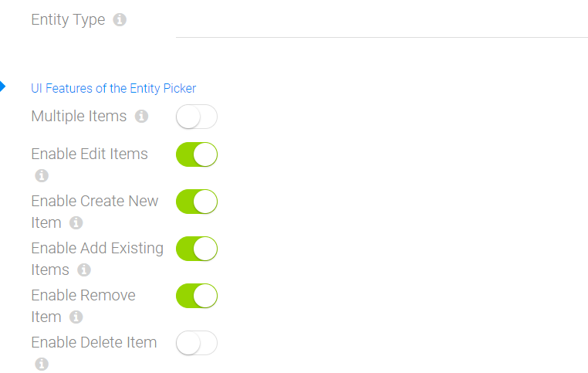The height and width of the screenshot is (373, 588).
Task: Click into the Entity Type input field
Action: coord(382,22)
